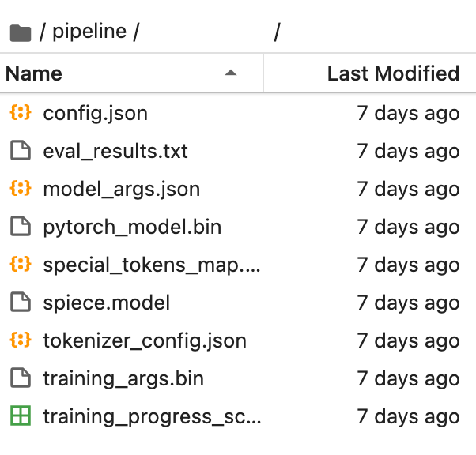
Task: Click the training_progress_scores spreadsheet icon
Action: [21, 416]
